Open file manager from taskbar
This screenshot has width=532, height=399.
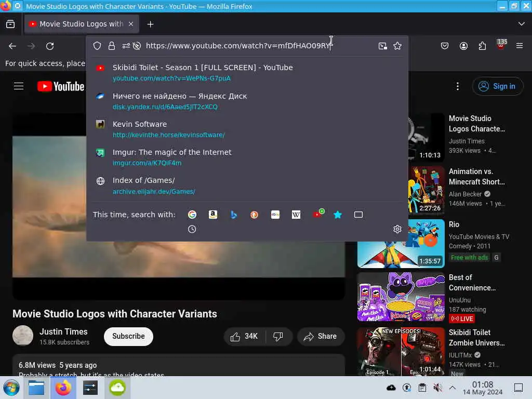pos(36,388)
